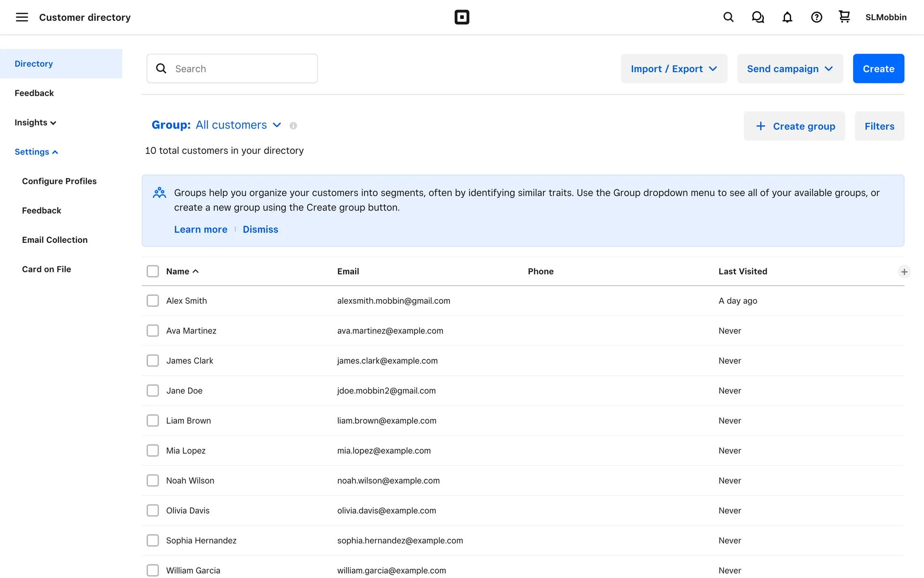Open search via top magnifier icon
The width and height of the screenshot is (924, 578).
pyautogui.click(x=728, y=17)
